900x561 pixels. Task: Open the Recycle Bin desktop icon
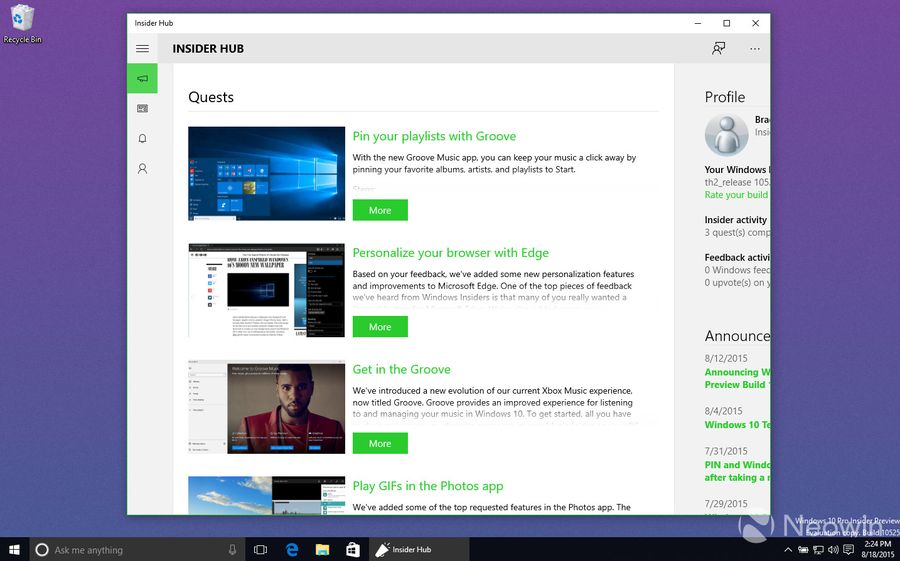22,24
